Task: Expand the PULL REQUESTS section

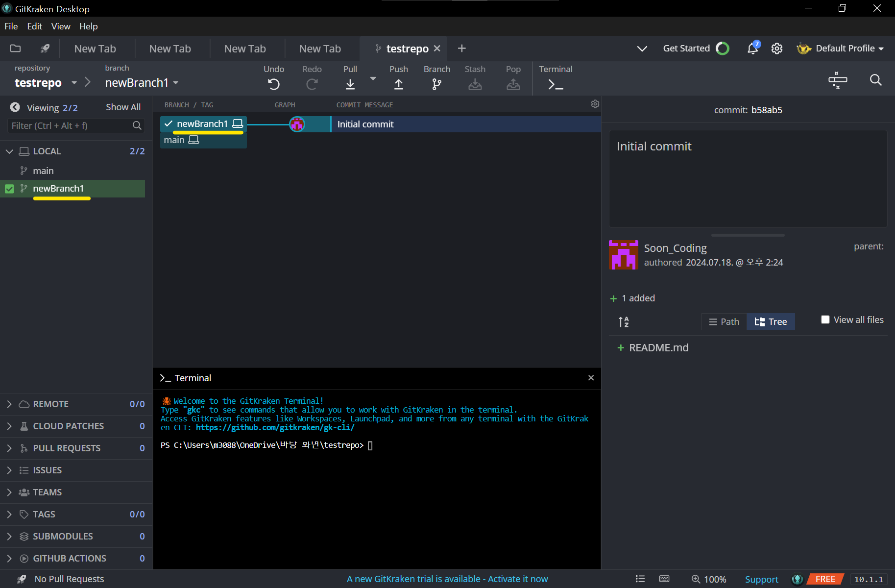Action: point(9,448)
